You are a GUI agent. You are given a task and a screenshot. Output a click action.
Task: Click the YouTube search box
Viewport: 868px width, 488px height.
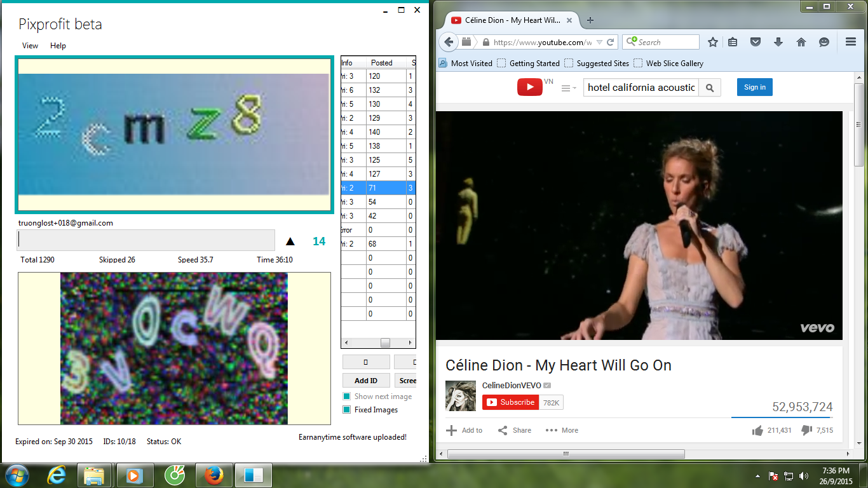point(641,88)
